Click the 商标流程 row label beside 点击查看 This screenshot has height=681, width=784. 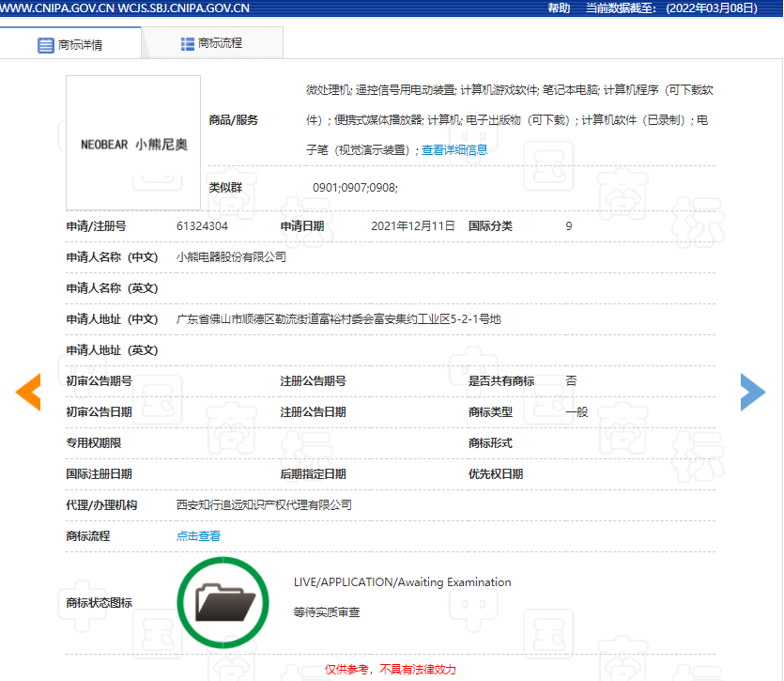88,536
